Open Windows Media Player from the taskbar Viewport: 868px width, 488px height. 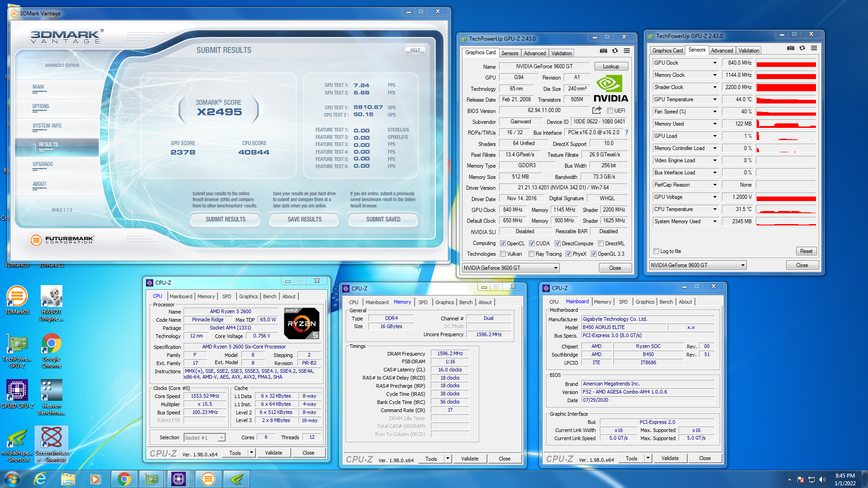[x=95, y=479]
